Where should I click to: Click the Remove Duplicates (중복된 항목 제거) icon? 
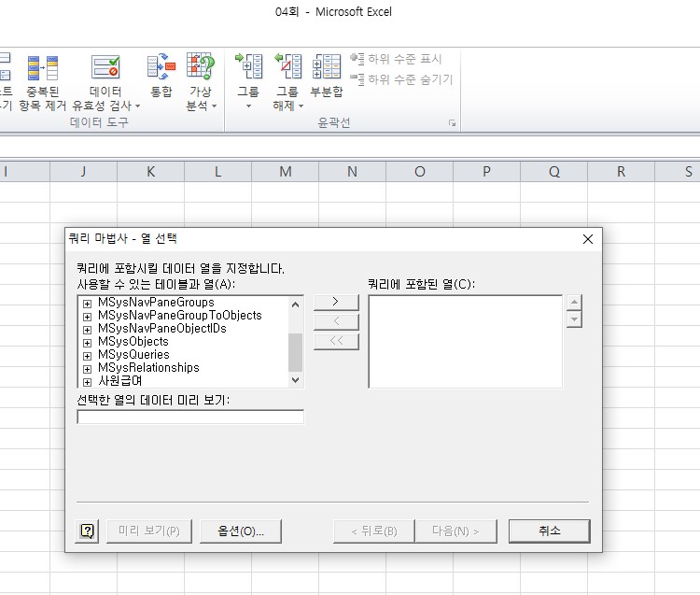[x=42, y=68]
